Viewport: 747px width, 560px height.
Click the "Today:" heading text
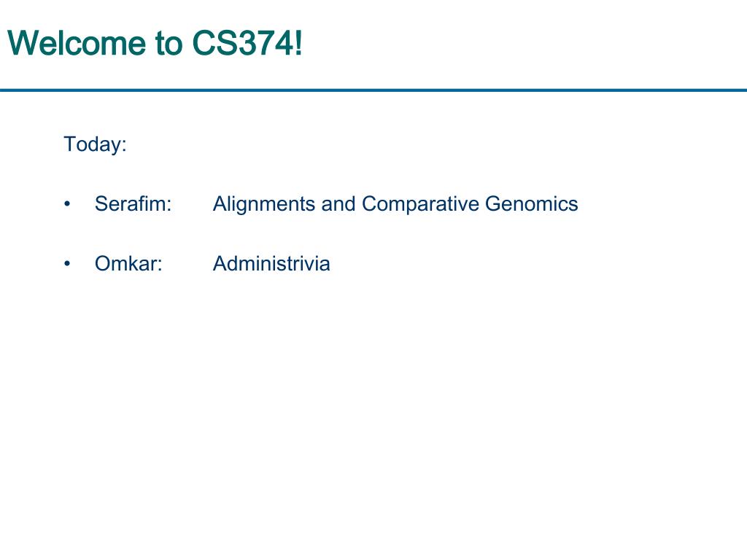(96, 145)
